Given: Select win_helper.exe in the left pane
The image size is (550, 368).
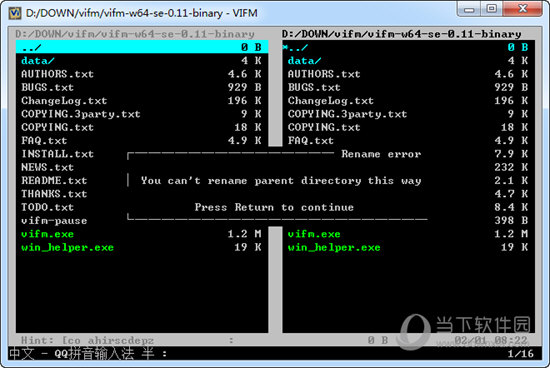Looking at the screenshot, I should tap(67, 247).
